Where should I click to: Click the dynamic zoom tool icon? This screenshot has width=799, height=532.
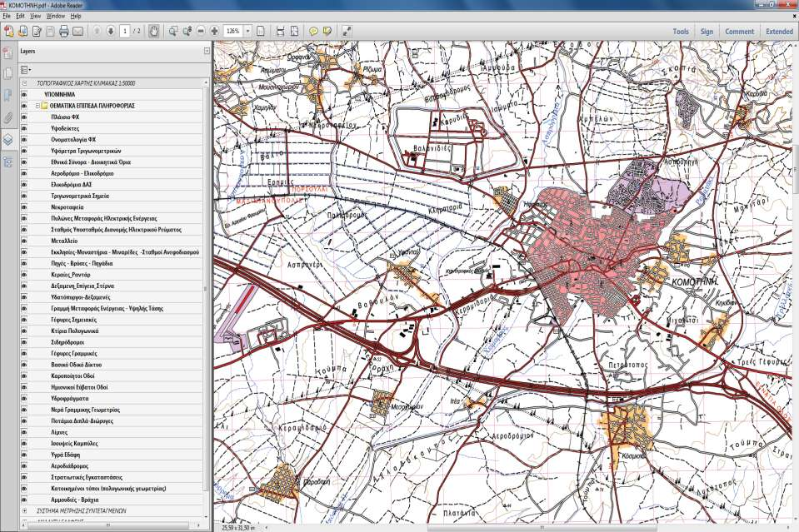(187, 32)
